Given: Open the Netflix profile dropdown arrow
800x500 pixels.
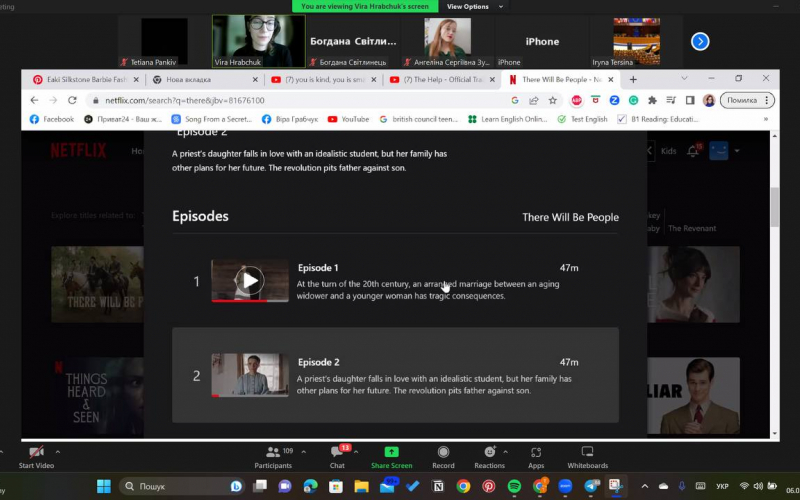Looking at the screenshot, I should pos(737,151).
